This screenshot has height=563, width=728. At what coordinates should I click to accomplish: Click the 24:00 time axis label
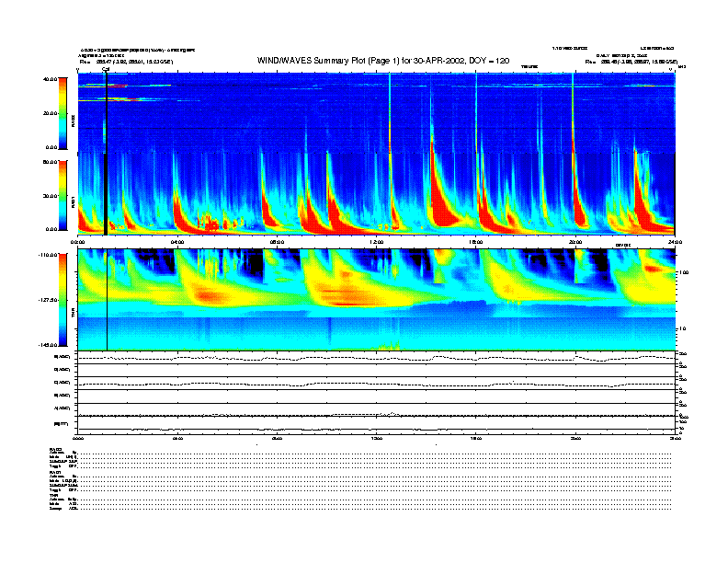(x=675, y=241)
